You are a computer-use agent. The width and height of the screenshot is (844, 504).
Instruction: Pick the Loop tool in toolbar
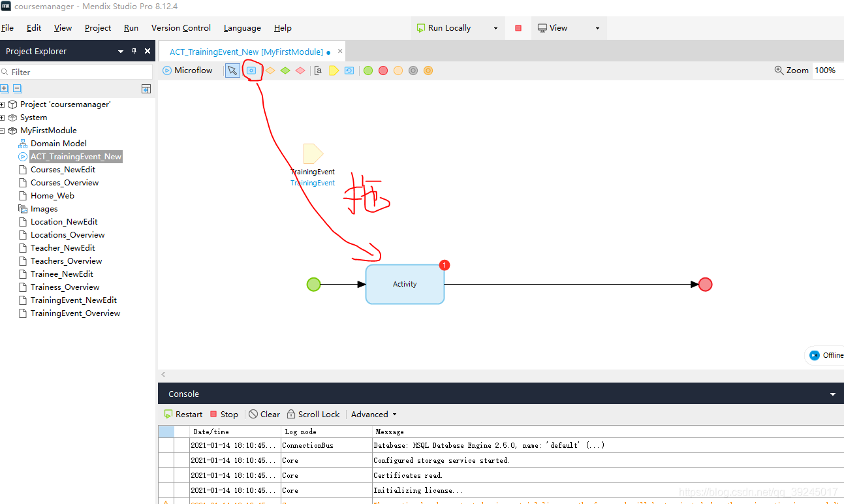point(349,71)
